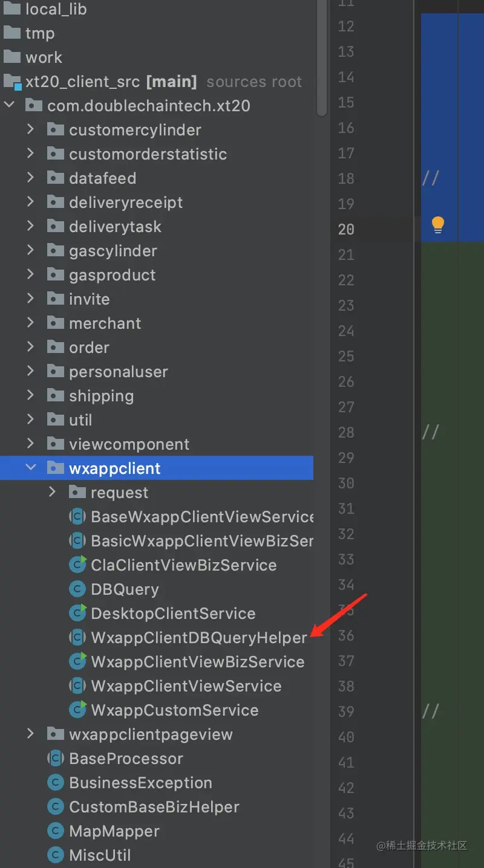The image size is (484, 868).
Task: Open DesktopClientService in the project tree
Action: click(x=173, y=614)
